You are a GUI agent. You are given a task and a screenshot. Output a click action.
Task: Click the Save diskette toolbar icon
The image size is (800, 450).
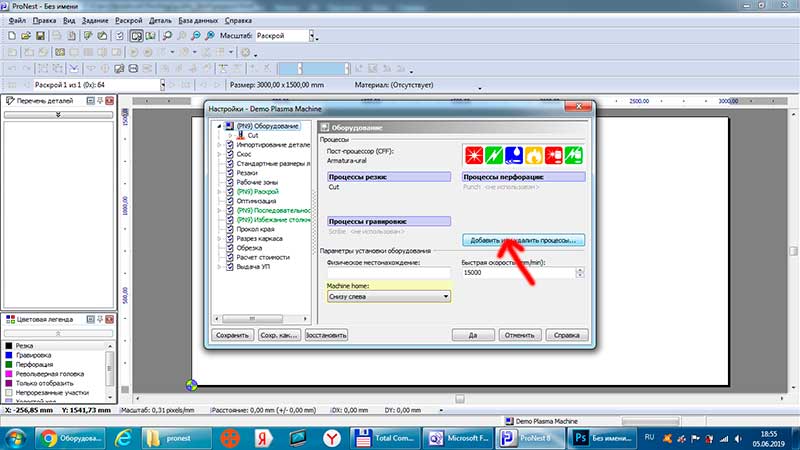click(40, 36)
